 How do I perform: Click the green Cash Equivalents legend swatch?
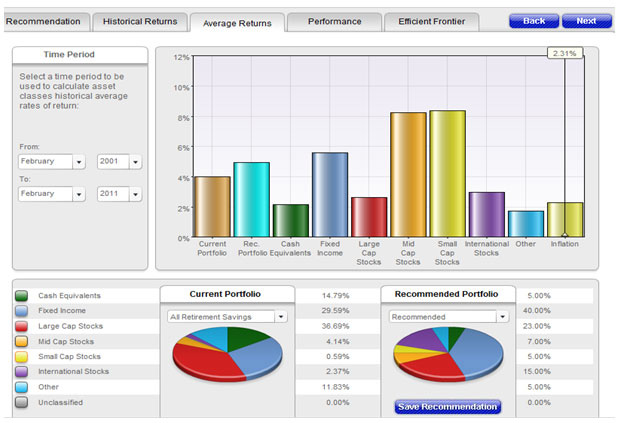pos(21,296)
